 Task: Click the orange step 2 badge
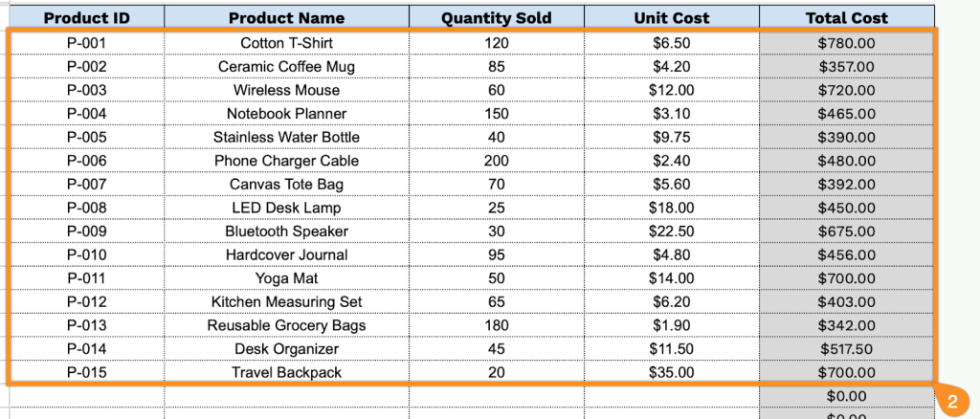coord(951,402)
